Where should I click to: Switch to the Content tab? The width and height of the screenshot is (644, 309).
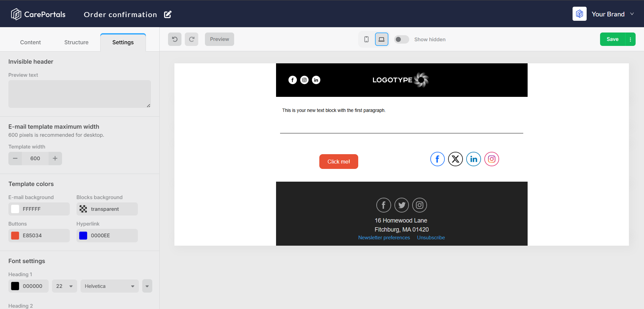[31, 42]
